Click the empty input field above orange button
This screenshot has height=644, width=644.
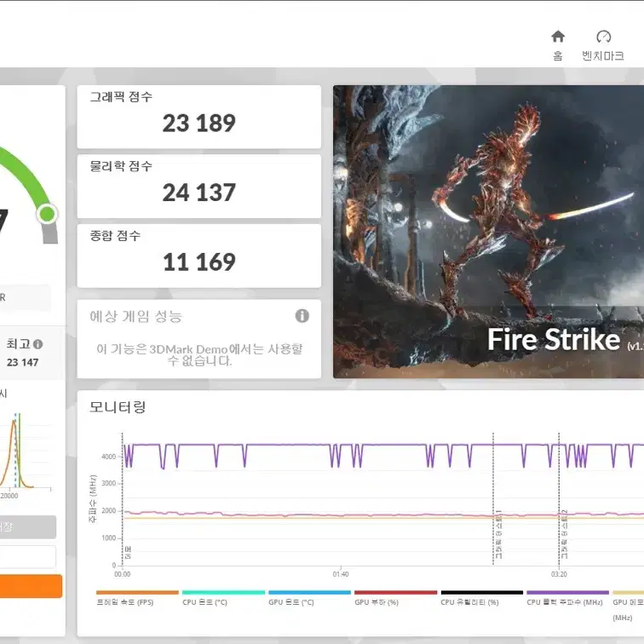coord(27,556)
